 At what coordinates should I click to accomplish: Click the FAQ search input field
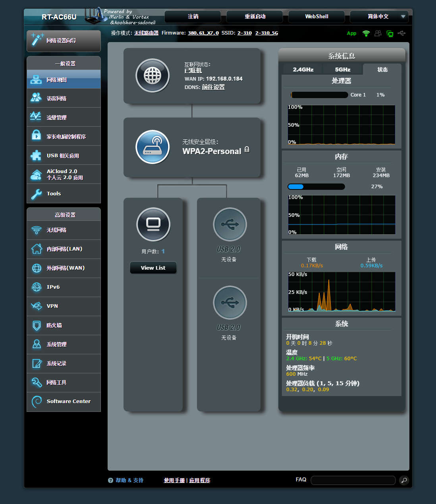pos(353,480)
